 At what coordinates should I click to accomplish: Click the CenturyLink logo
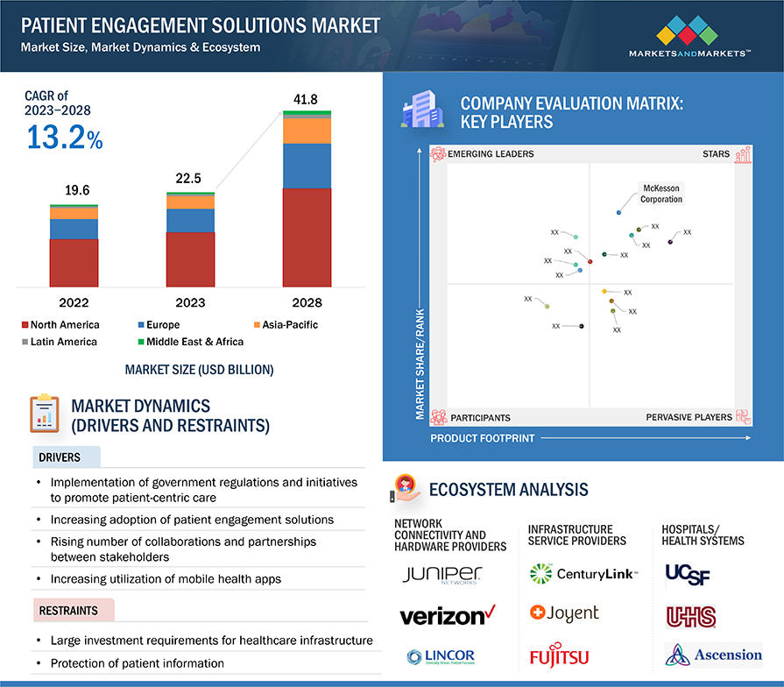click(583, 575)
